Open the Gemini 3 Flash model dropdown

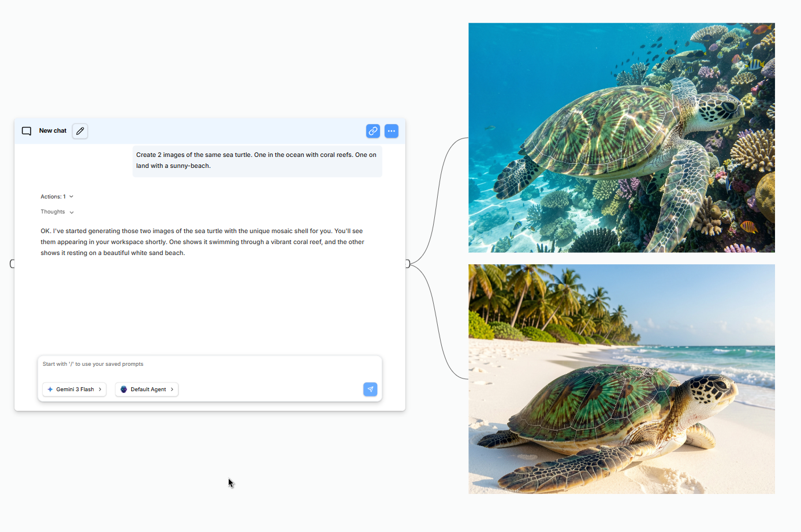tap(74, 389)
